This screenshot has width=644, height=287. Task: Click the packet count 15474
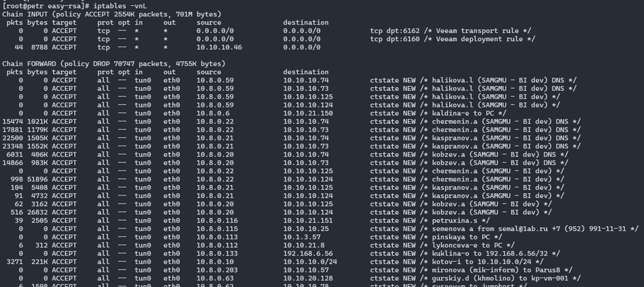pos(12,121)
